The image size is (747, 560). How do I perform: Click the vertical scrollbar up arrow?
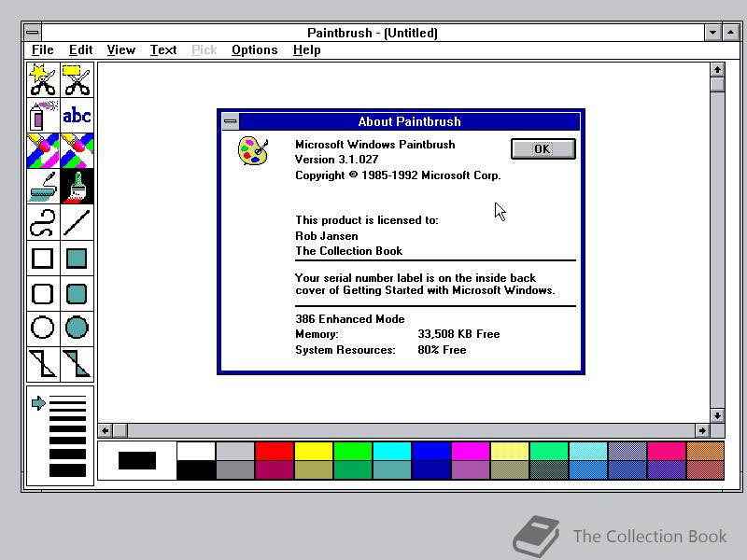[x=717, y=69]
